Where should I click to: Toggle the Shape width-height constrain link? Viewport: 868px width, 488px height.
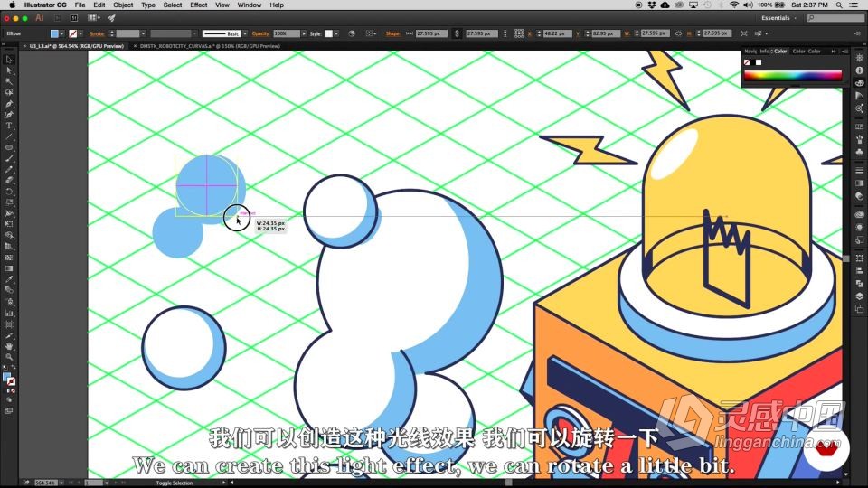(457, 33)
